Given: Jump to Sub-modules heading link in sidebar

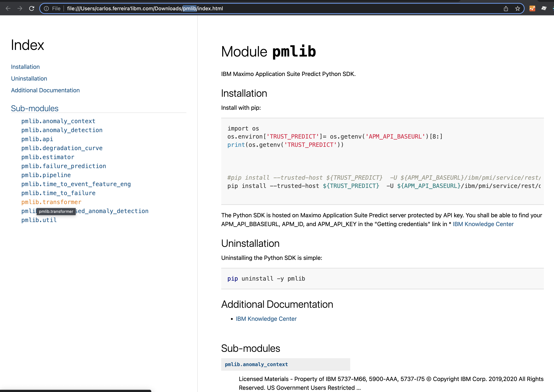Looking at the screenshot, I should pyautogui.click(x=35, y=108).
